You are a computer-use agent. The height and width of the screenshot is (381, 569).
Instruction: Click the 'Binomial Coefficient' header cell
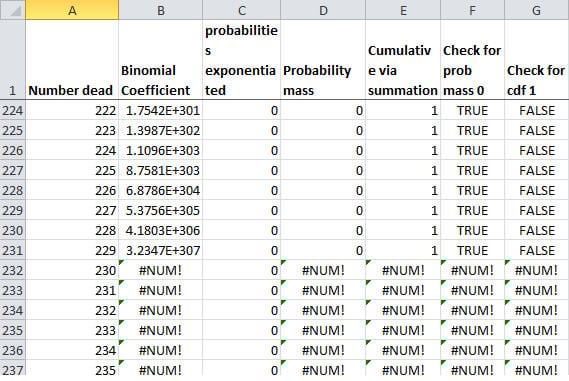tap(160, 60)
